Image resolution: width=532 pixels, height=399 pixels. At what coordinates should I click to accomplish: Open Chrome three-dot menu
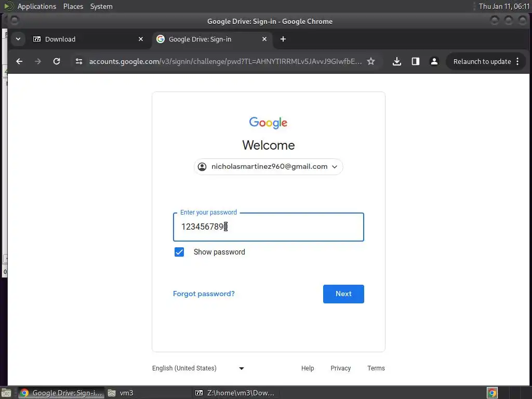(517, 61)
